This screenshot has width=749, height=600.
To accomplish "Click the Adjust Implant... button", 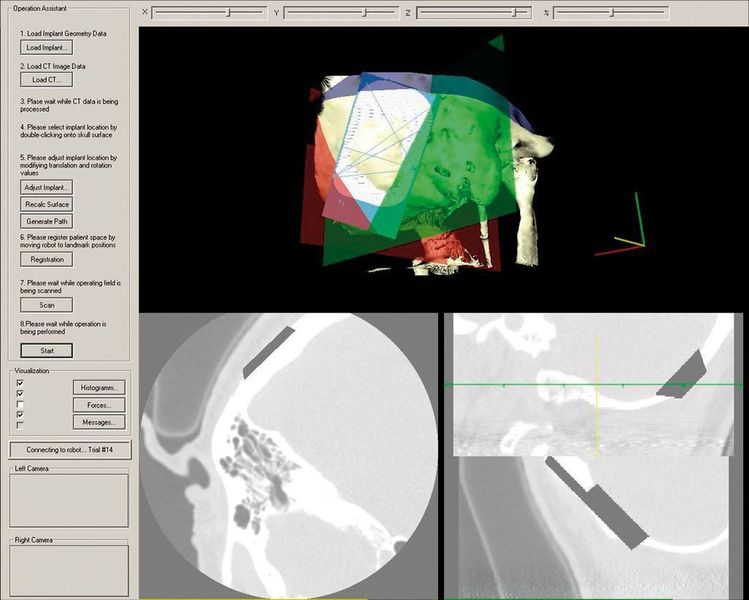I will point(47,187).
